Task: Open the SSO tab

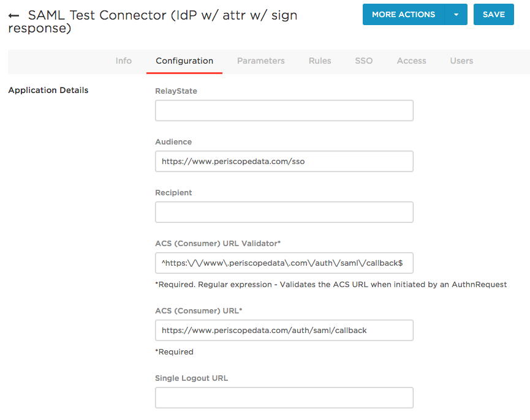Action: tap(364, 61)
